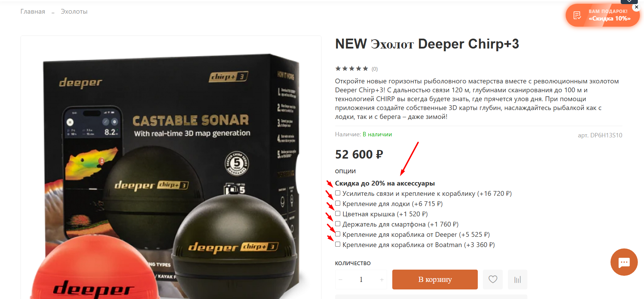
Task: Open Эхолоты breadcrumb category
Action: pyautogui.click(x=74, y=12)
